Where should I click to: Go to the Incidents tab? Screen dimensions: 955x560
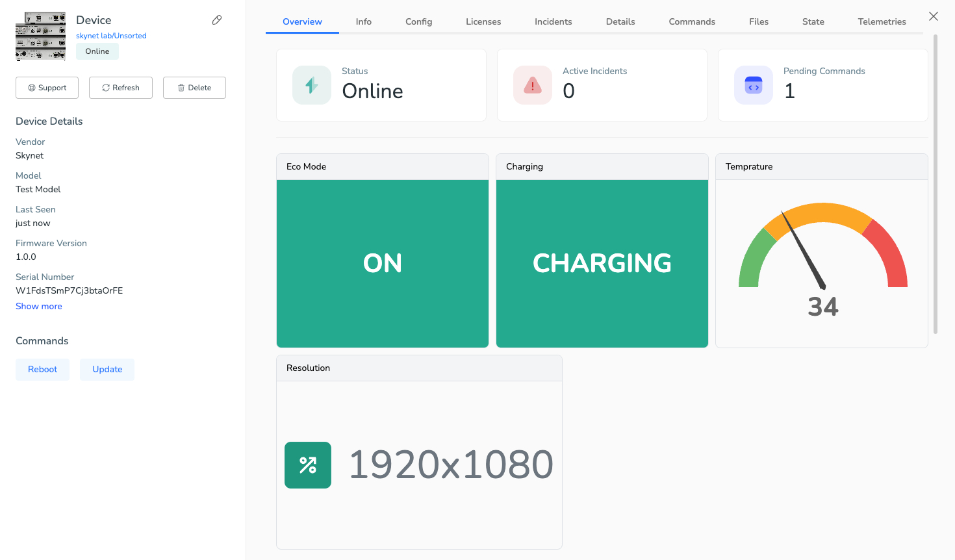554,21
